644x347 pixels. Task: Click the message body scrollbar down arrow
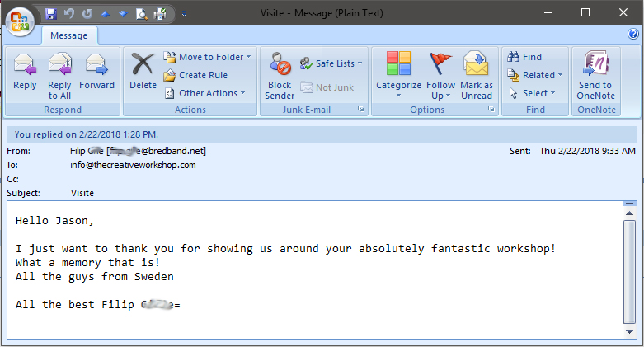(629, 331)
